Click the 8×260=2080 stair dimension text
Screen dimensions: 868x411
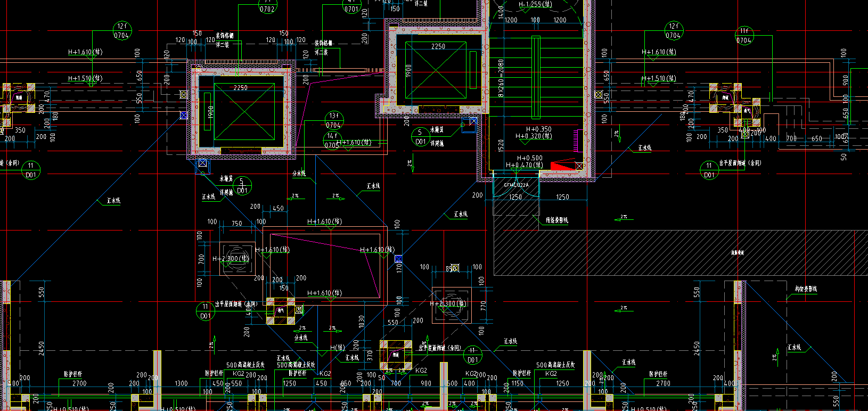point(501,78)
